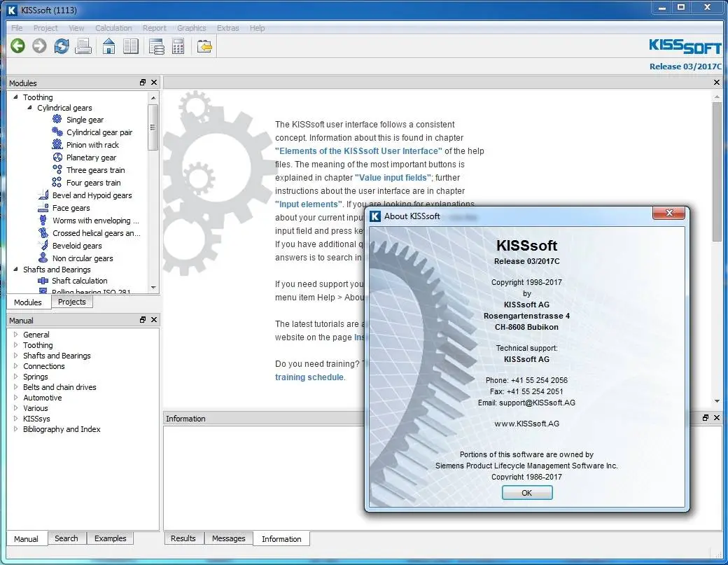
Task: Select Various in the Manual tree
Action: [35, 408]
